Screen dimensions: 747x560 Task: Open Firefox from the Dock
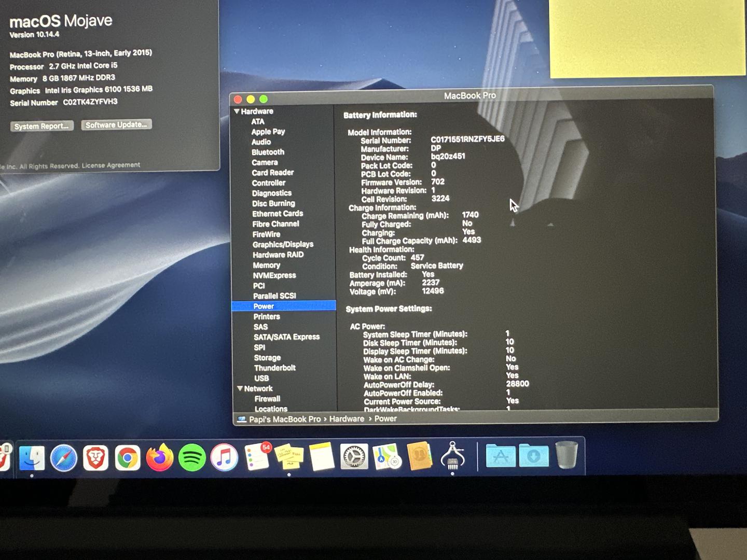(x=160, y=458)
